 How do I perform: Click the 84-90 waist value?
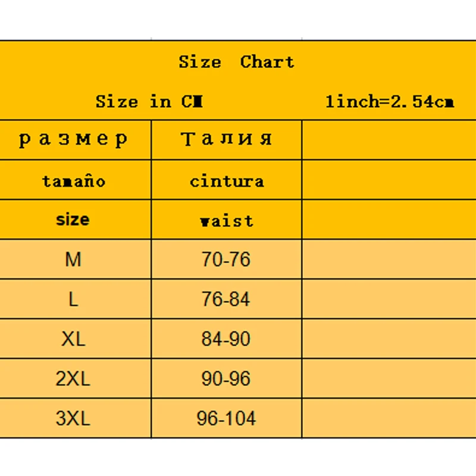pos(226,339)
